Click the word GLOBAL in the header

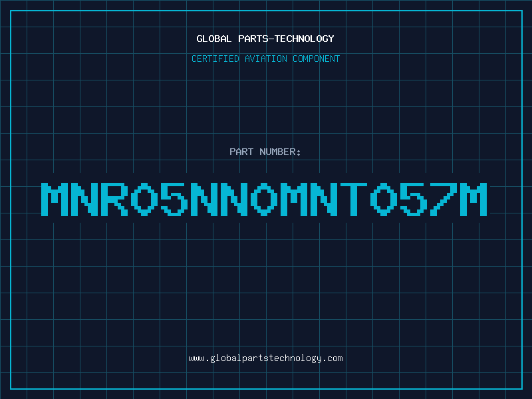213,39
